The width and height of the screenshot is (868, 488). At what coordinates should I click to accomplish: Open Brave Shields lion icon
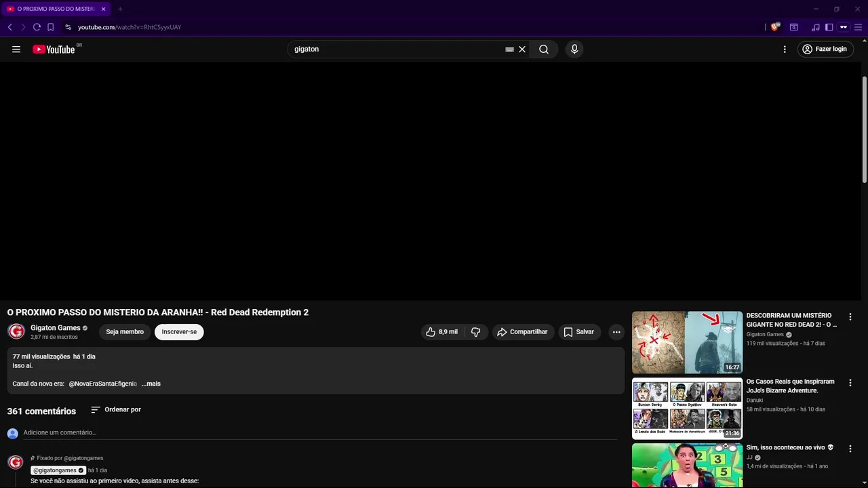tap(775, 27)
